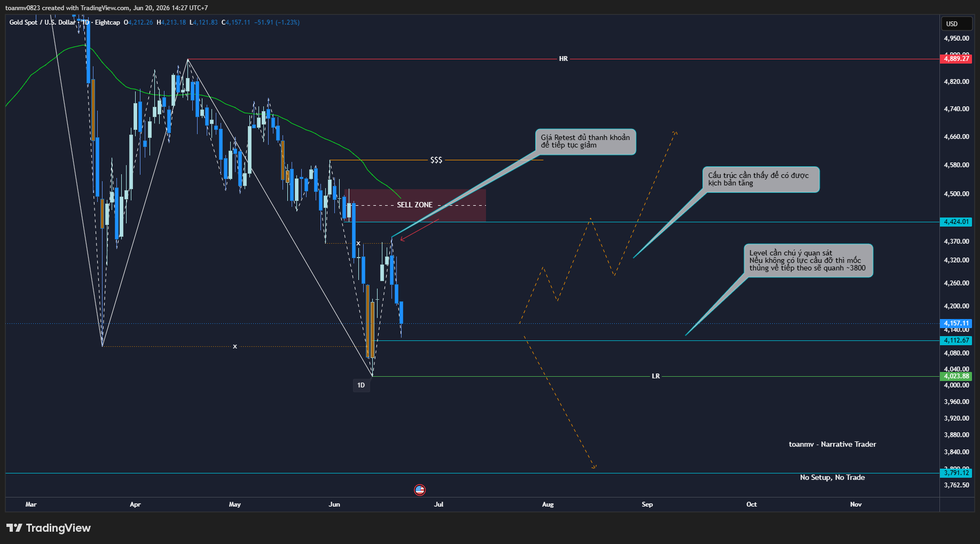Click the 4,424.01 price tag
Screen dimensions: 980x544
tap(956, 222)
